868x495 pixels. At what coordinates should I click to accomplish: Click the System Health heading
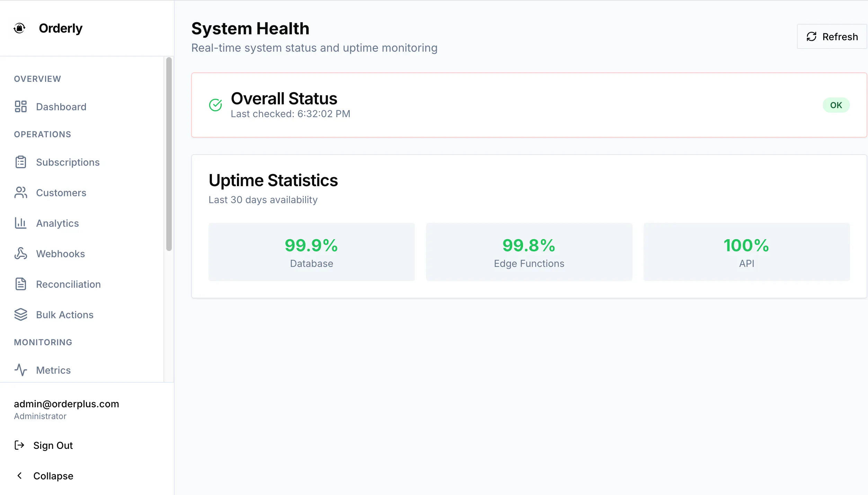pyautogui.click(x=250, y=28)
